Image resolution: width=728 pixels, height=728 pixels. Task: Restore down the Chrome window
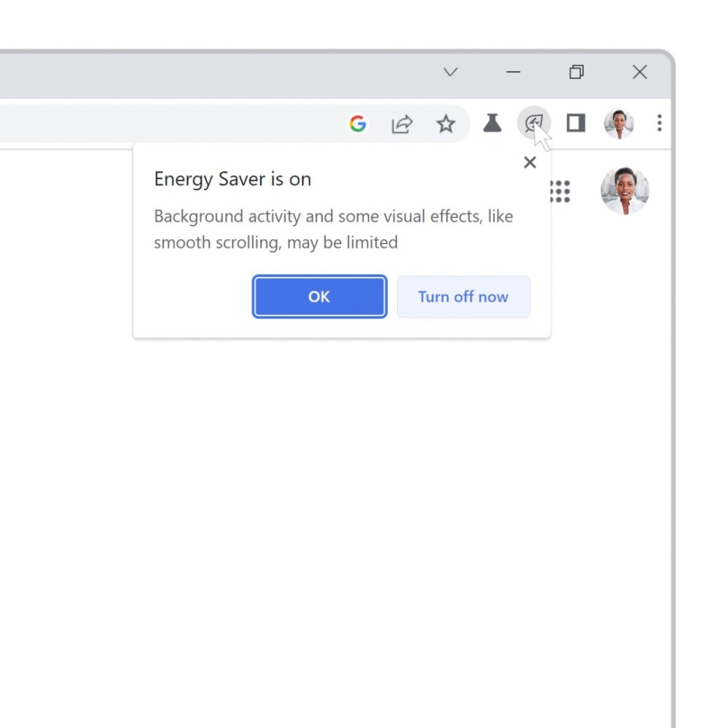pyautogui.click(x=576, y=72)
